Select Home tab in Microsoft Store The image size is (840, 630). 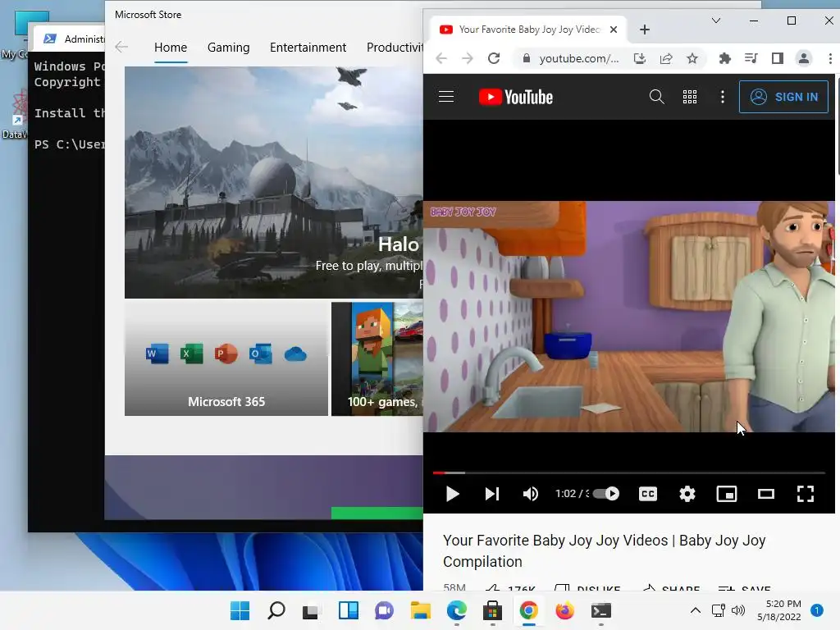[171, 48]
